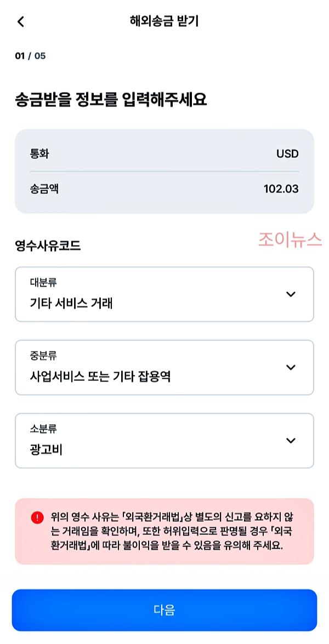The image size is (329, 644).
Task: Click the 다음 button
Action: click(x=164, y=610)
